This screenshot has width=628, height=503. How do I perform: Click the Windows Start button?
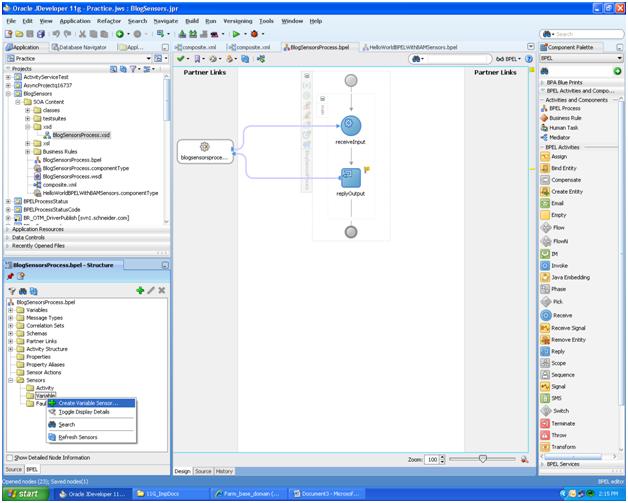point(24,494)
